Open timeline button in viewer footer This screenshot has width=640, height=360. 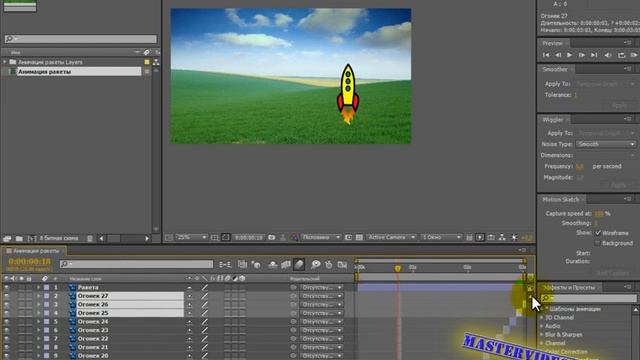pyautogui.click(x=491, y=237)
